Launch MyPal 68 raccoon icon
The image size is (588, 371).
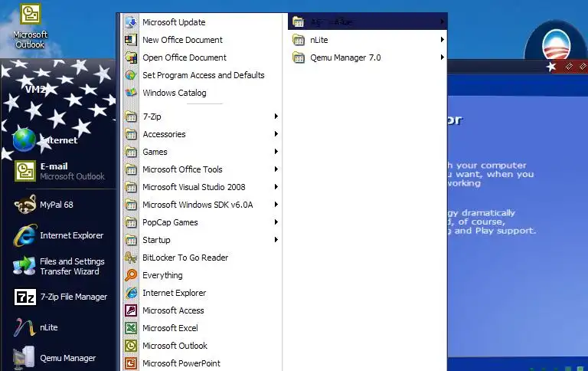coord(44,205)
